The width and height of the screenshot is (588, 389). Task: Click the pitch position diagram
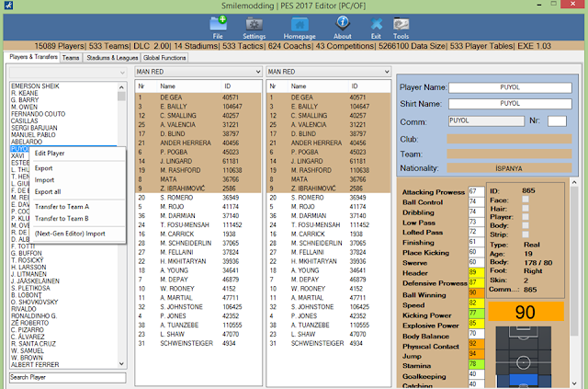(523, 357)
